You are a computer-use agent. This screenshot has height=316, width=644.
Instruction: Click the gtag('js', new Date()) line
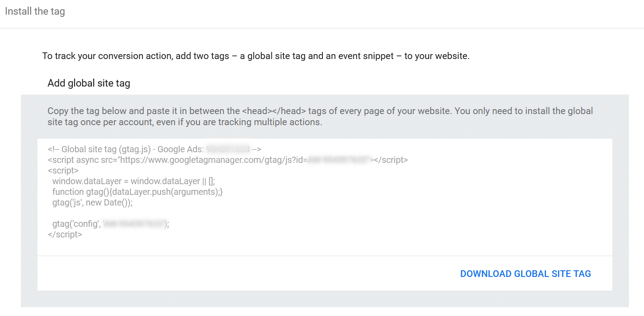(92, 202)
